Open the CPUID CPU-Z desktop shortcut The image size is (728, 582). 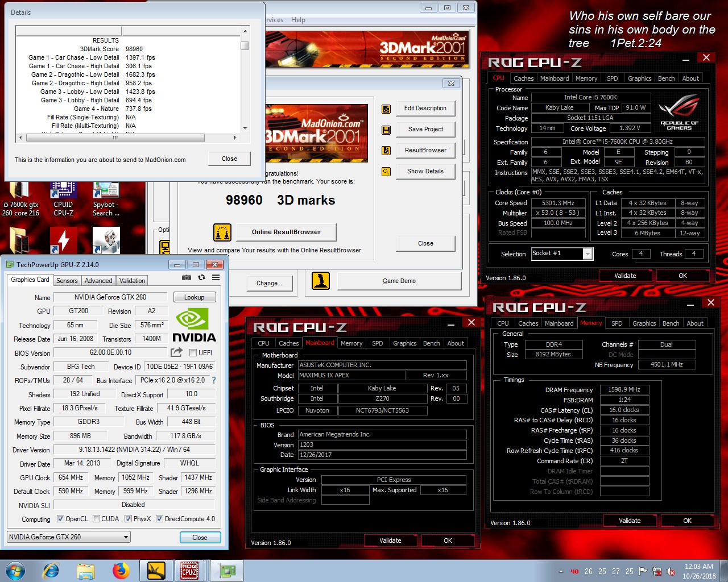click(x=63, y=199)
